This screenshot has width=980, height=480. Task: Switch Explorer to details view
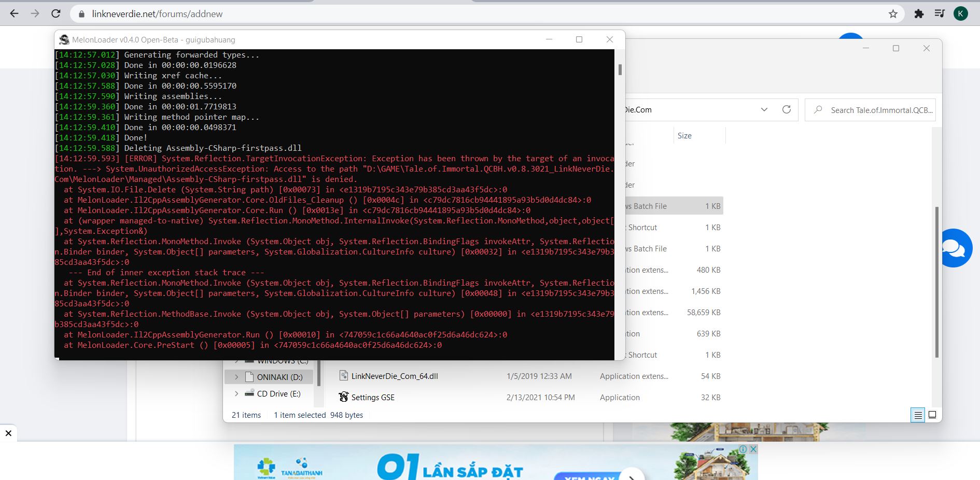coord(918,415)
